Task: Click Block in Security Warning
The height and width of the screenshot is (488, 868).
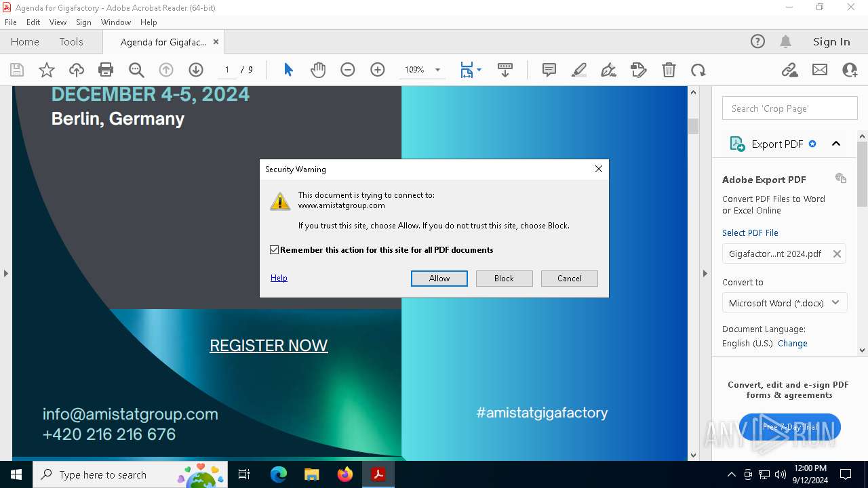Action: pos(505,279)
